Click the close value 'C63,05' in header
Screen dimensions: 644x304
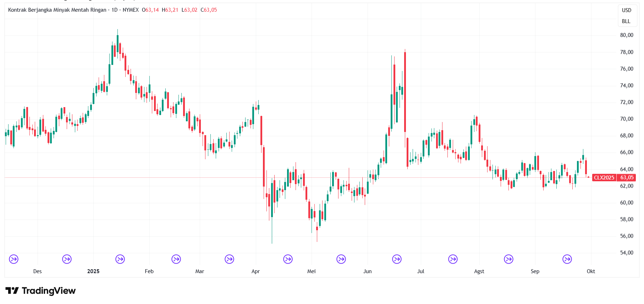click(209, 10)
